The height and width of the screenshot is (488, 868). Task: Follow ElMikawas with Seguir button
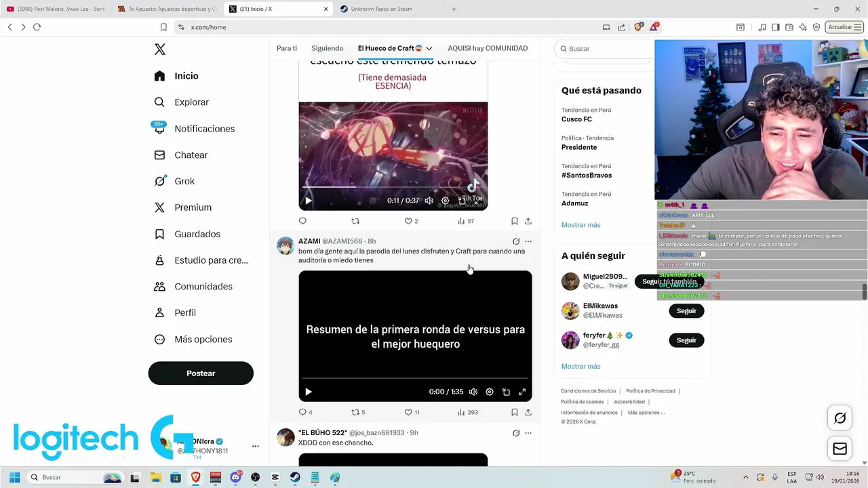[x=686, y=311]
